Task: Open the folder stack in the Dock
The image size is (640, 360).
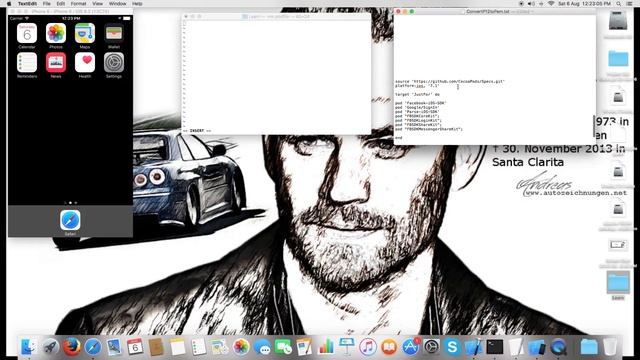Action: 589,347
